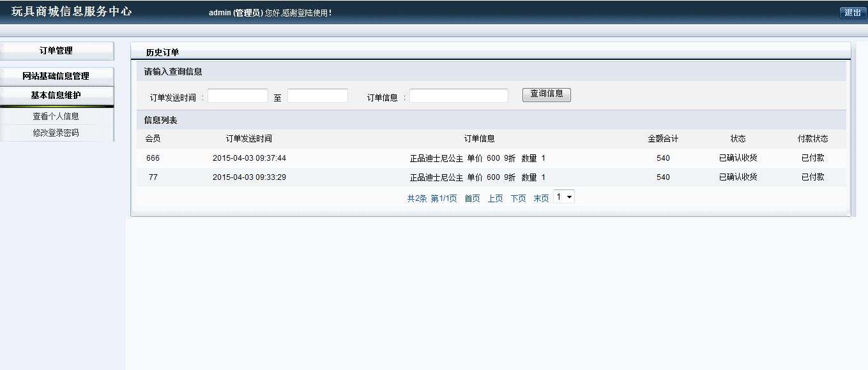Viewport: 868px width, 370px height.
Task: Open 查看个人信息 in the sidebar
Action: 56,116
